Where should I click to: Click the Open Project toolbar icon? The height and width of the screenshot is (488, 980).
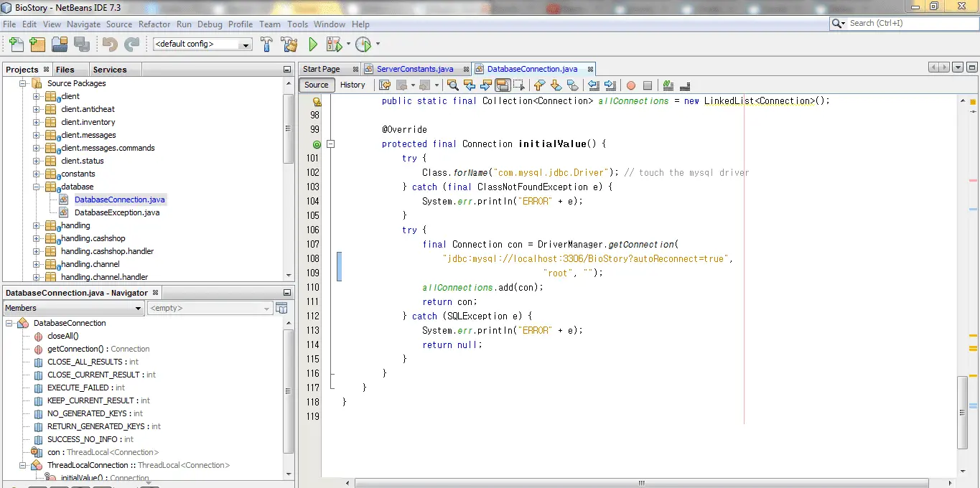point(60,44)
